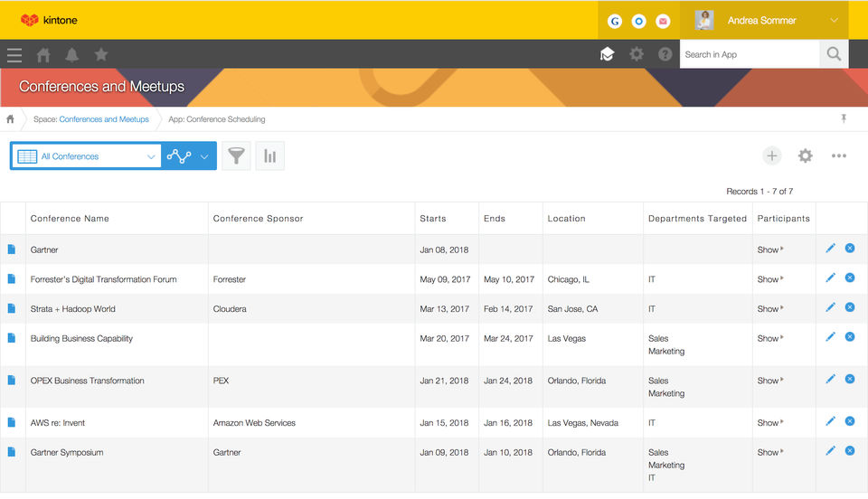This screenshot has width=868, height=499.
Task: Focus the Search in App field
Action: click(750, 54)
